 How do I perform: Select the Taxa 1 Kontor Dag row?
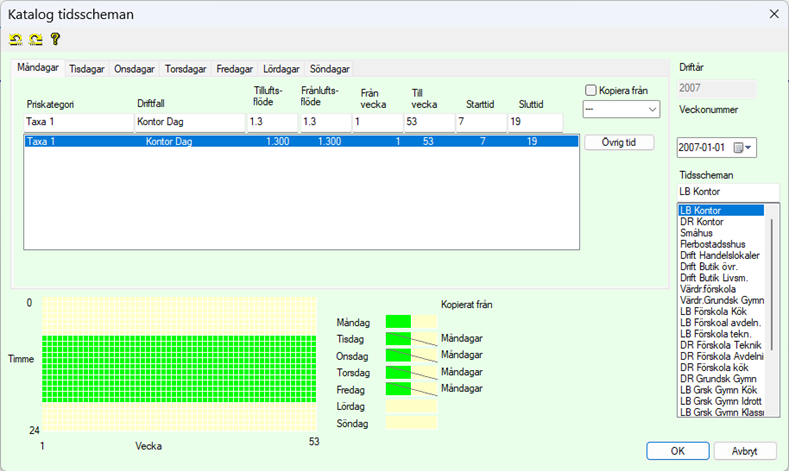pos(300,142)
